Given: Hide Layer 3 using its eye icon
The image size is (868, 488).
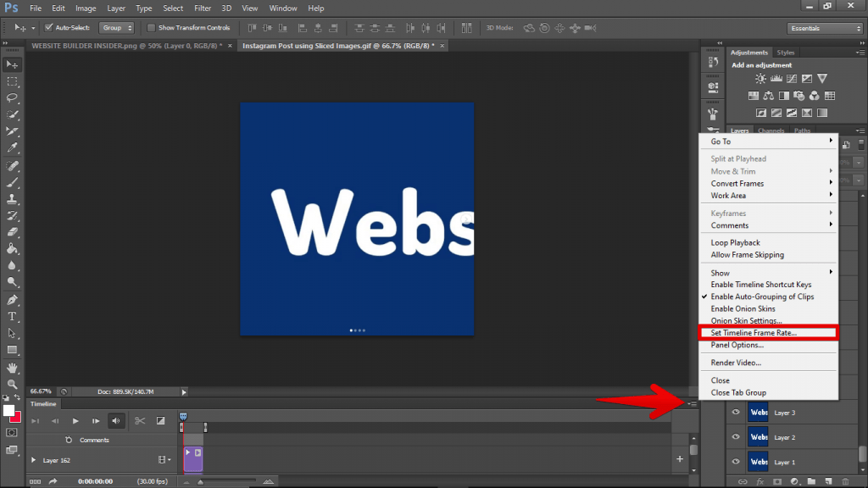Looking at the screenshot, I should pyautogui.click(x=736, y=413).
